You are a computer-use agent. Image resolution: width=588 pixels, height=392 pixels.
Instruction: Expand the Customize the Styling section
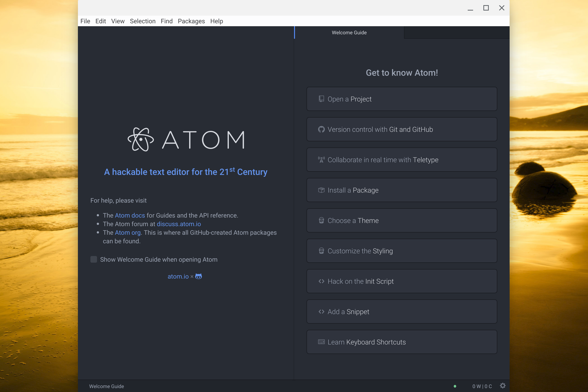[x=402, y=251]
